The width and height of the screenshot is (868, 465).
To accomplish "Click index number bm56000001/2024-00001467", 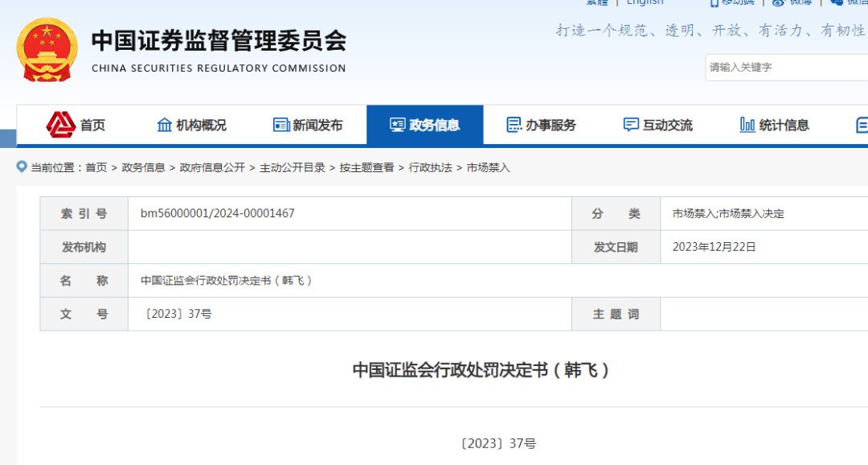I will coord(218,213).
